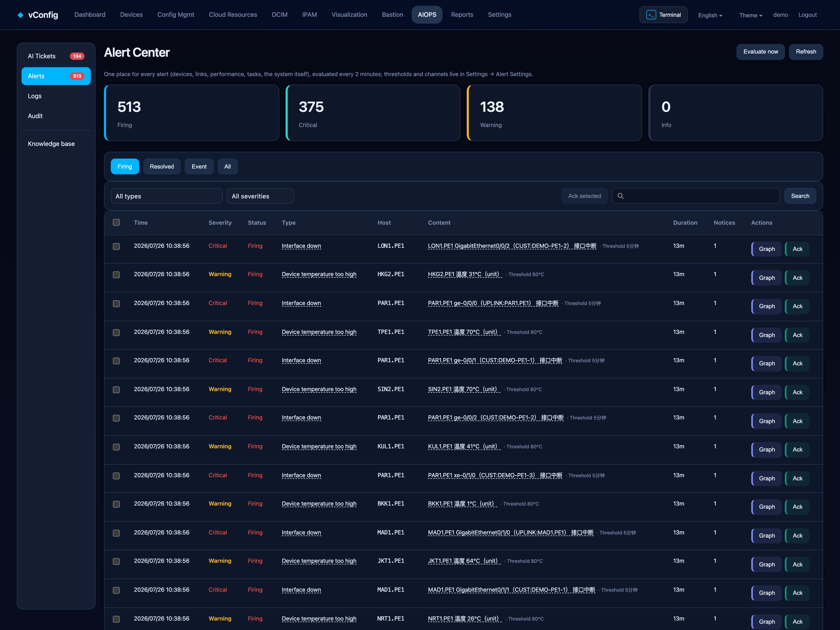Check the BKK1.PE1 alert row checkbox

coord(116,504)
